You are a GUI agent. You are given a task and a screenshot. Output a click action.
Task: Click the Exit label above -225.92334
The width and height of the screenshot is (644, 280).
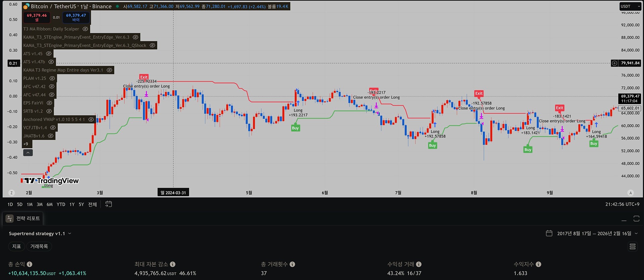click(x=144, y=77)
